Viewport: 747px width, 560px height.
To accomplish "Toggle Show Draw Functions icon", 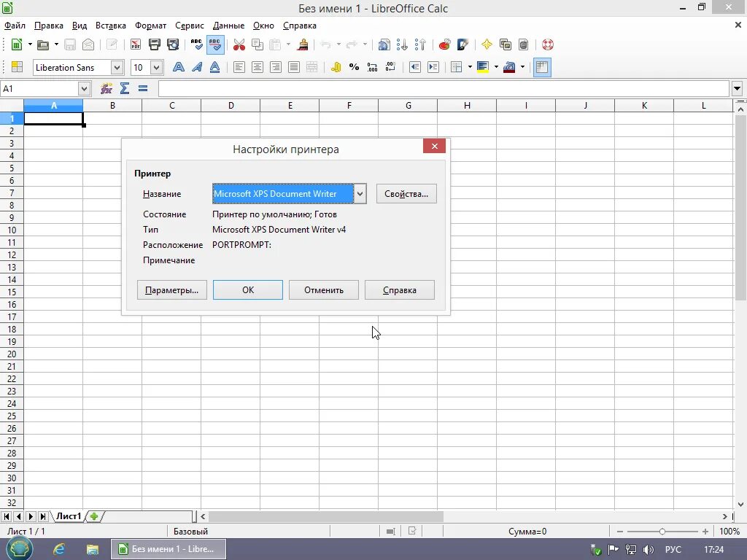I will coord(462,44).
